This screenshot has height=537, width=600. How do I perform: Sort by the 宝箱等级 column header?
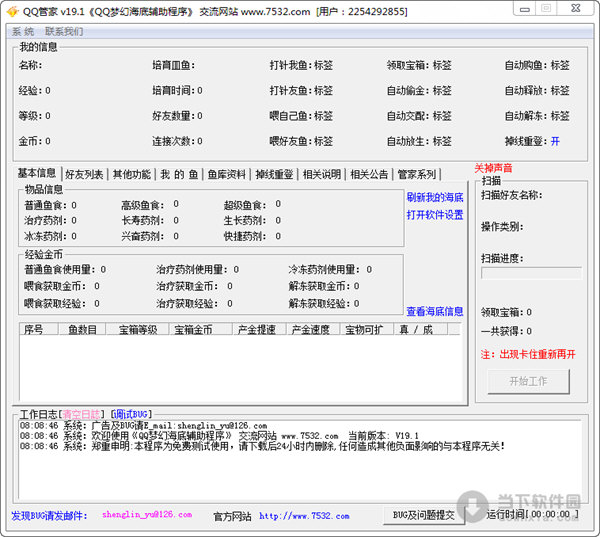(138, 329)
